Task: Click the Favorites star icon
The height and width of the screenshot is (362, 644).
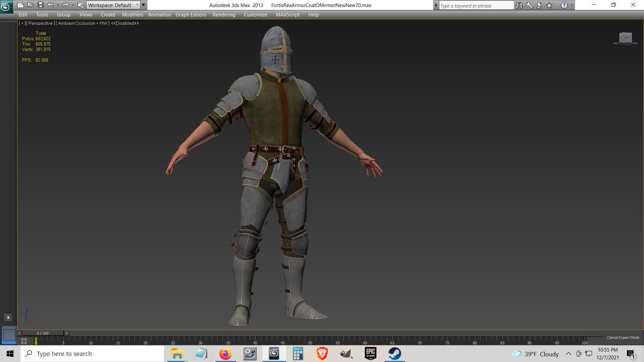Action: (548, 5)
